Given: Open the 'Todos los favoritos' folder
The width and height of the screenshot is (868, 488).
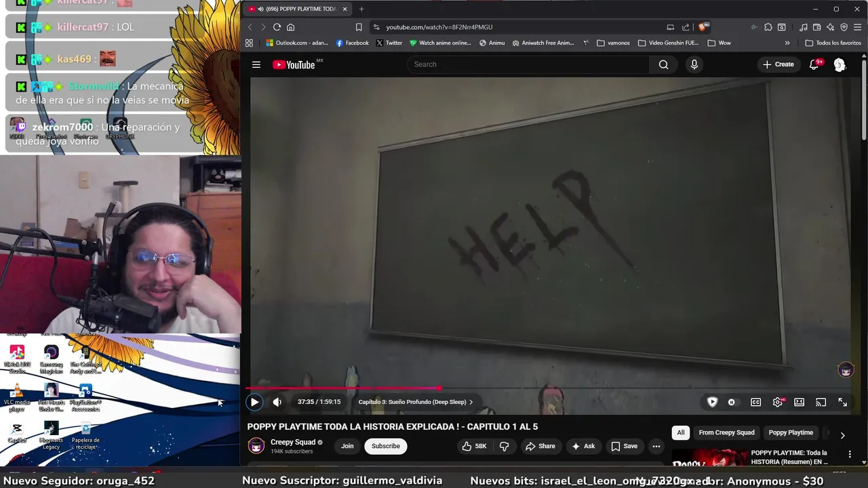Looking at the screenshot, I should pyautogui.click(x=833, y=43).
